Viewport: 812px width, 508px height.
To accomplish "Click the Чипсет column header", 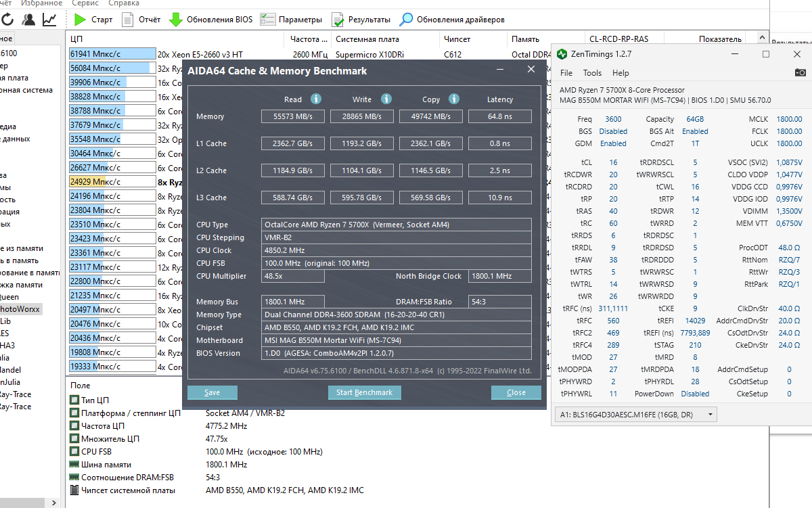I will (474, 39).
